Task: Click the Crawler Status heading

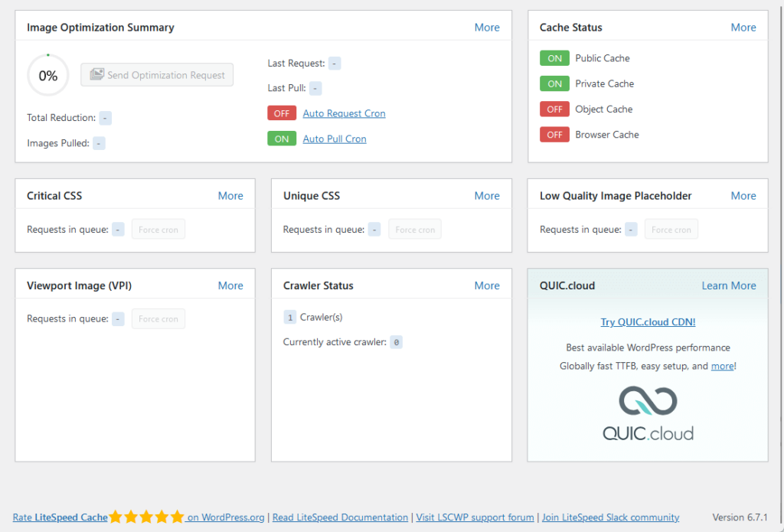Action: pos(318,286)
